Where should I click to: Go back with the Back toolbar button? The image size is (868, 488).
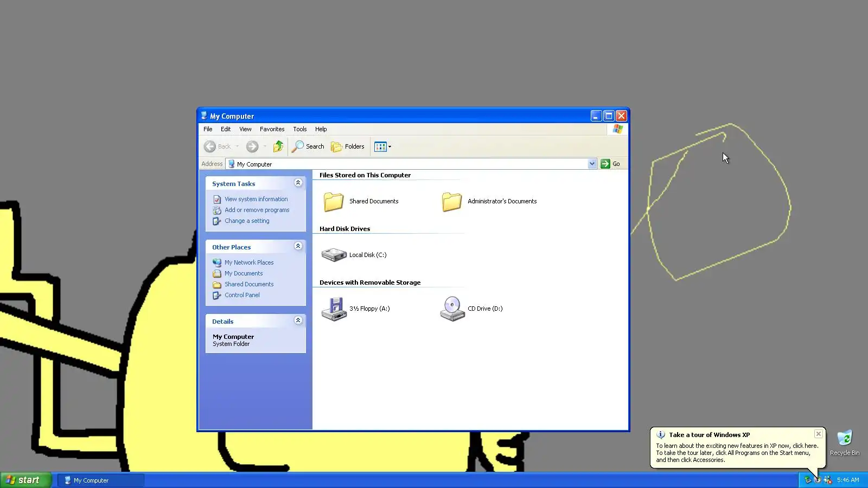(218, 146)
